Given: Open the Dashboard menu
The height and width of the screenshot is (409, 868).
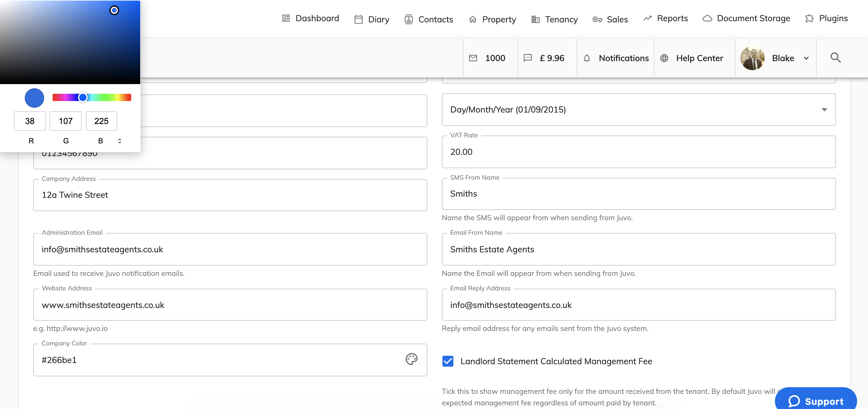Looking at the screenshot, I should tap(310, 18).
